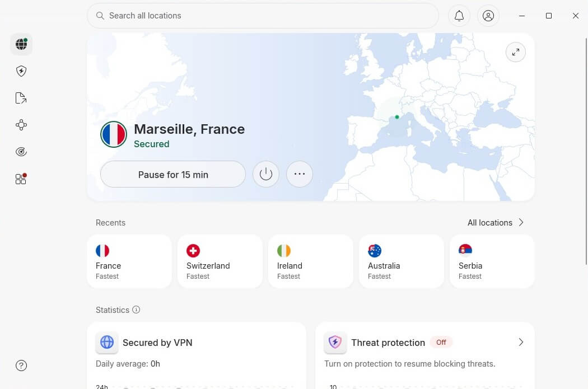The image size is (588, 389).
Task: Click the Threat protection shield icon
Action: [335, 342]
